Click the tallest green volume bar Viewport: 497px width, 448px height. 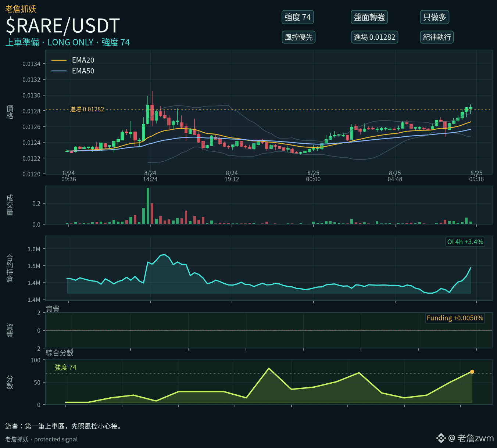tap(148, 206)
